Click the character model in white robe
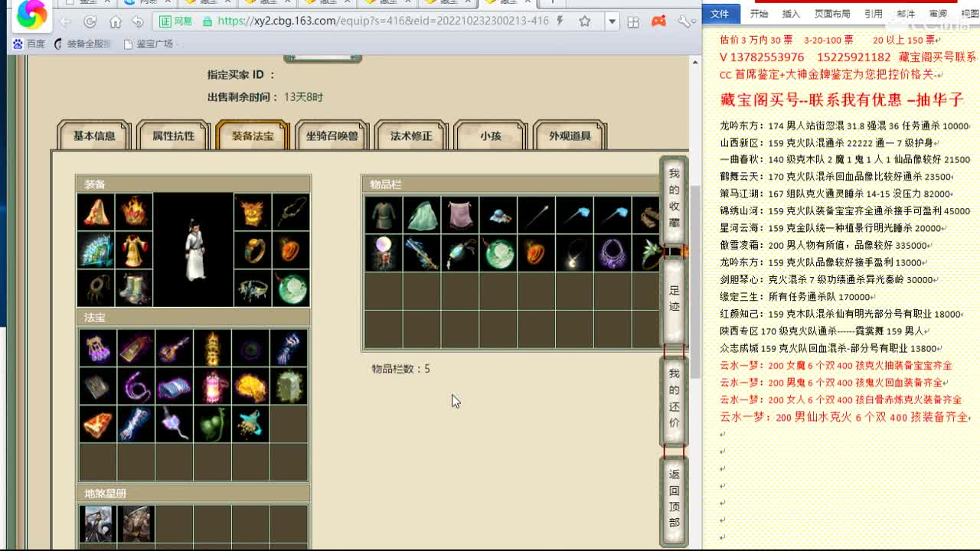Image resolution: width=980 pixels, height=551 pixels. 194,249
